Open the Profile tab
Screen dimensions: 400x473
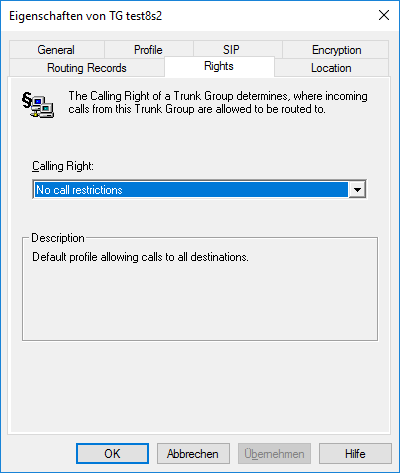(149, 50)
